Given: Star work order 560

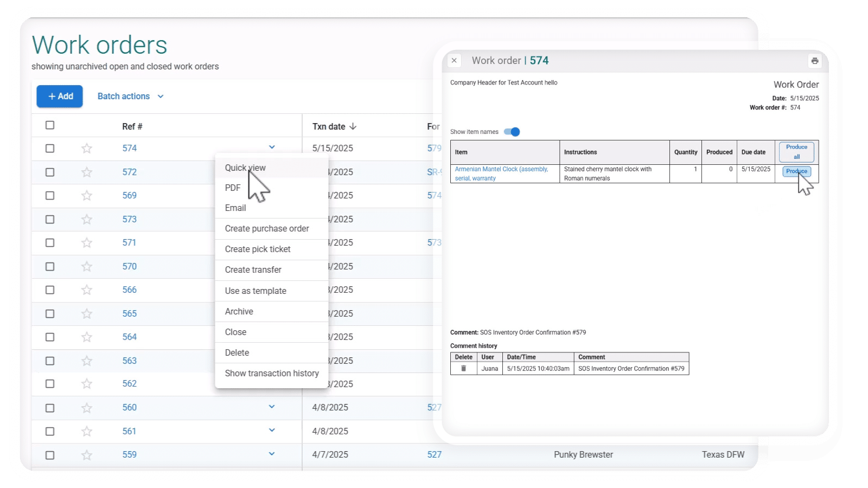Looking at the screenshot, I should pos(87,408).
